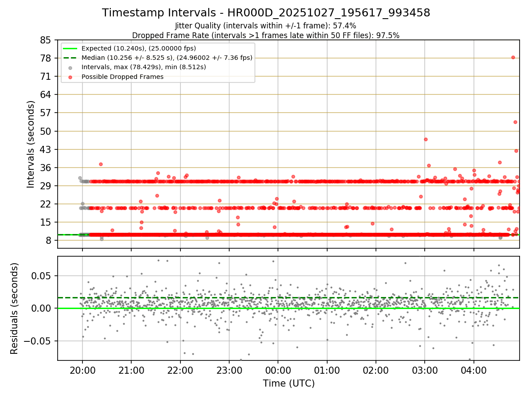This screenshot has width=532, height=399.
Task: Click the plot title "Timestamp Intervals - HR000D_20251027_195617_993458"
Action: click(x=266, y=13)
